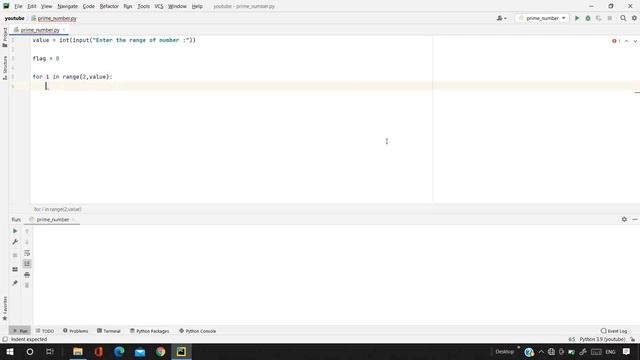Open run configuration wrench icon
Screen dimensions: 640x360
pos(15,242)
